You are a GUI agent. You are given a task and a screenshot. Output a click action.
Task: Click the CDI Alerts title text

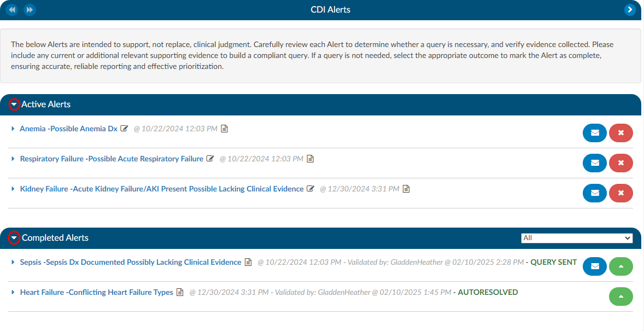pyautogui.click(x=331, y=9)
